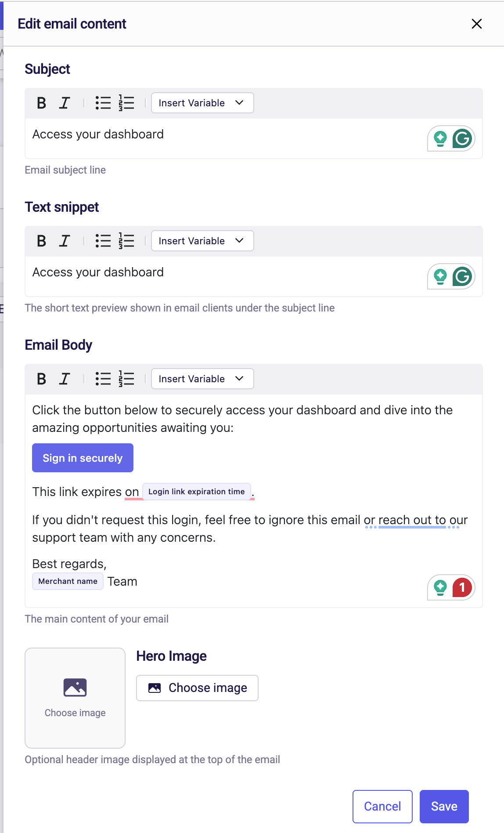Apply bold formatting in the Subject toolbar
The height and width of the screenshot is (833, 504).
click(41, 103)
